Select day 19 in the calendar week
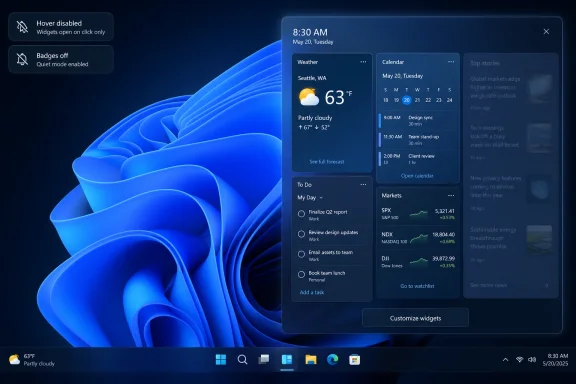Screen dimensions: 576x384 396,100
